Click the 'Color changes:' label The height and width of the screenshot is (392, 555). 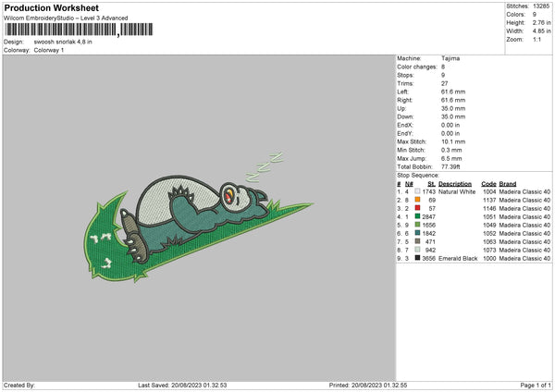pyautogui.click(x=417, y=67)
